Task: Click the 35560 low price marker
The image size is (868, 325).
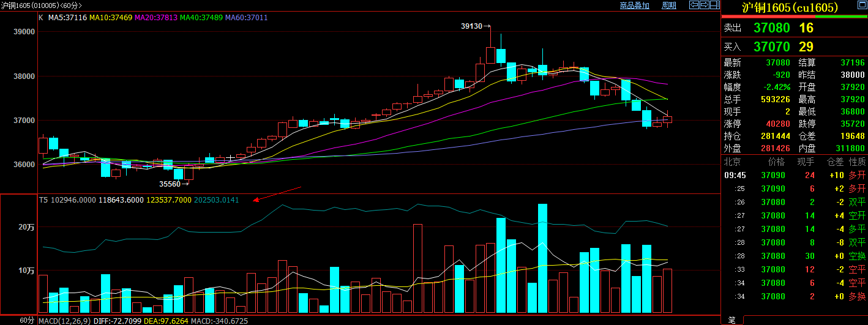Action: point(170,184)
